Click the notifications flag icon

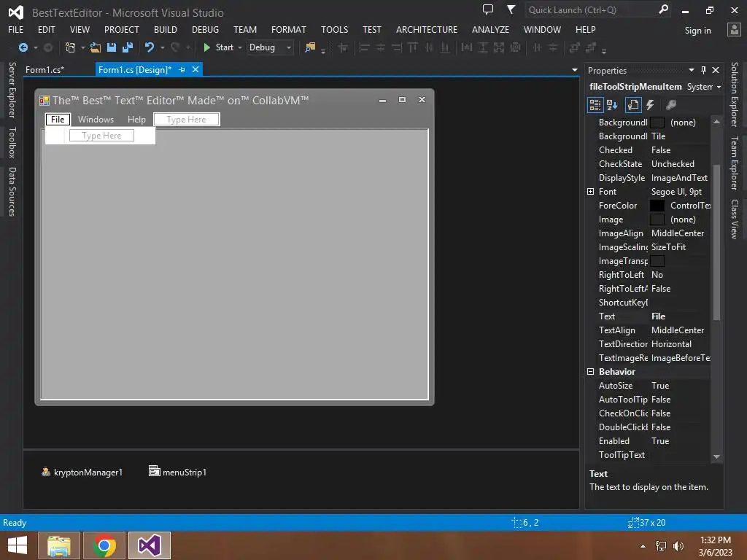pos(511,9)
